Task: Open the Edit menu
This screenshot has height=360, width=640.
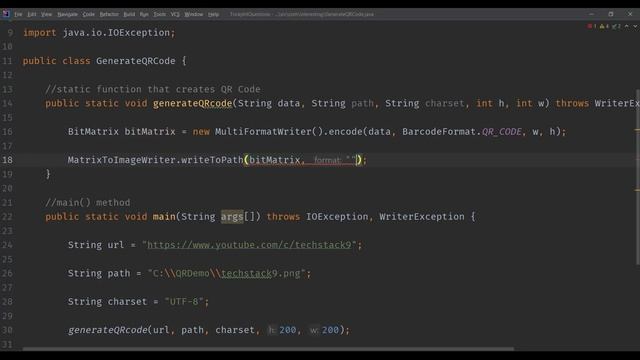Action: coord(32,14)
